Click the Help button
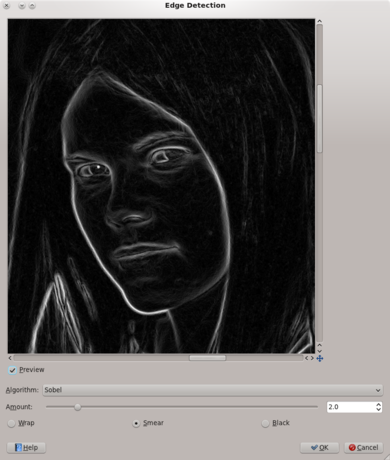This screenshot has height=460, width=390. 26,447
